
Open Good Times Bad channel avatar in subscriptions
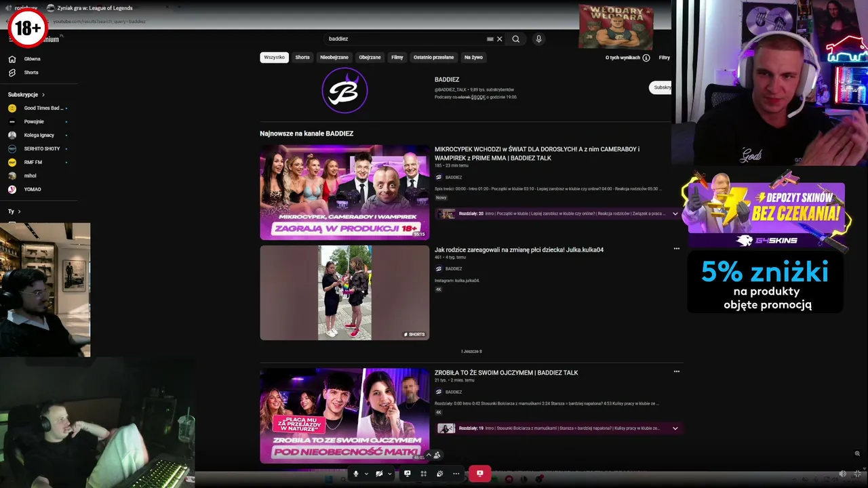click(x=12, y=108)
